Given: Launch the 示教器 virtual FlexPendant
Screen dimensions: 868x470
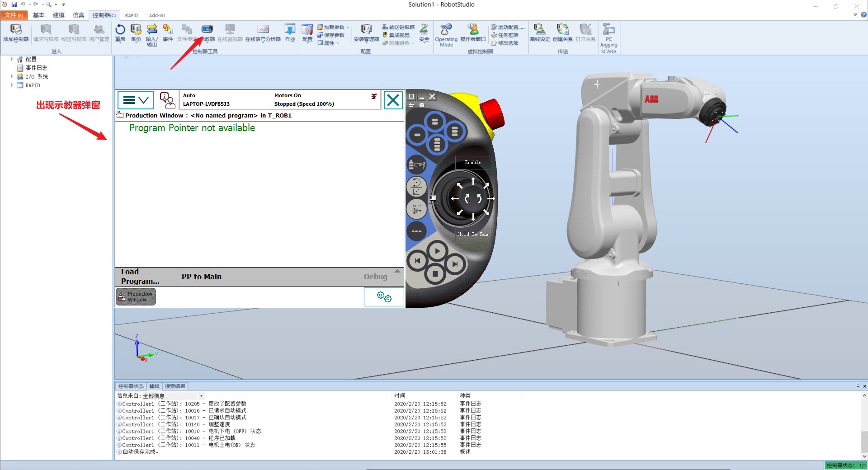Looking at the screenshot, I should point(207,33).
